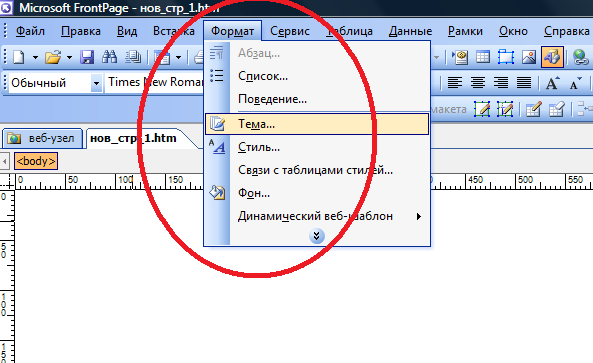The width and height of the screenshot is (593, 363).
Task: Click the Insert Table icon
Action: [x=483, y=57]
